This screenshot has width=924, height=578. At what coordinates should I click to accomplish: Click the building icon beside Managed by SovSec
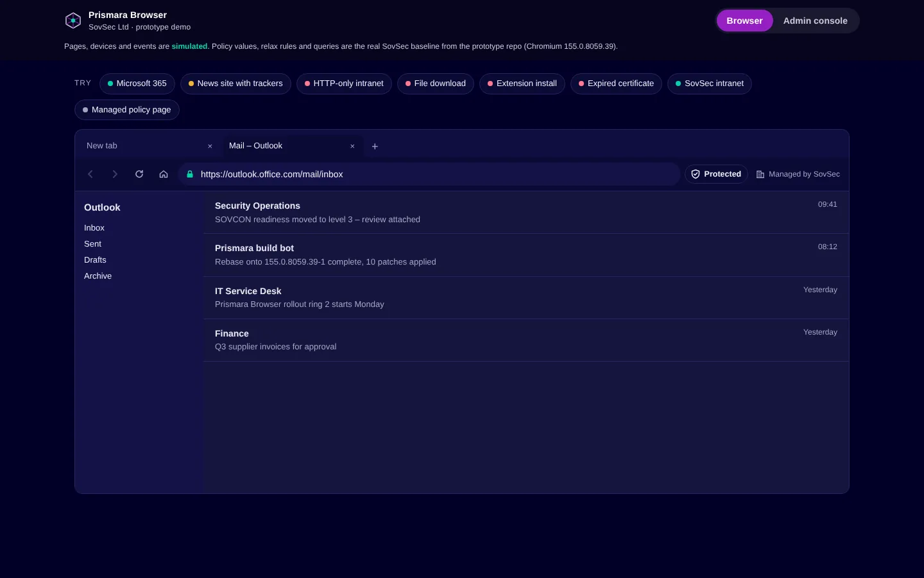[x=760, y=174]
